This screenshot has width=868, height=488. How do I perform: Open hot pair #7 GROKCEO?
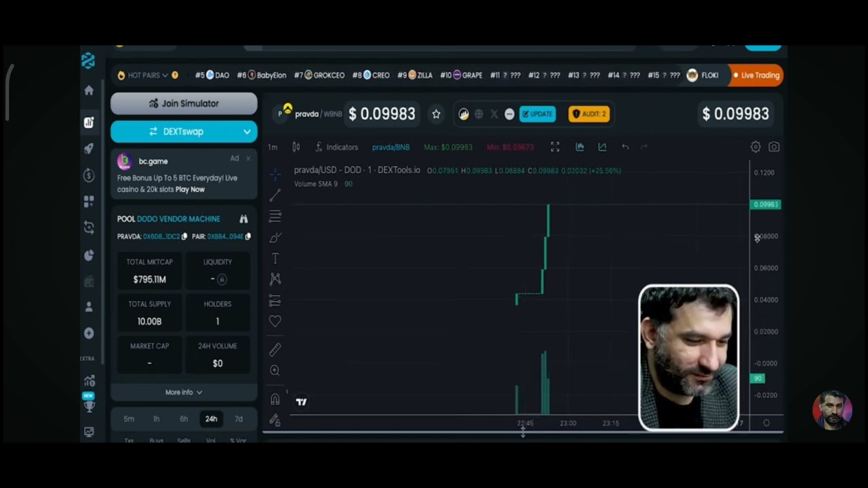(x=319, y=75)
